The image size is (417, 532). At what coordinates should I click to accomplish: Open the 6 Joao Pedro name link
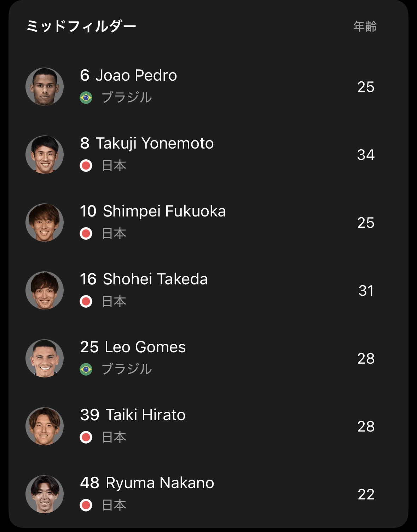coord(128,75)
